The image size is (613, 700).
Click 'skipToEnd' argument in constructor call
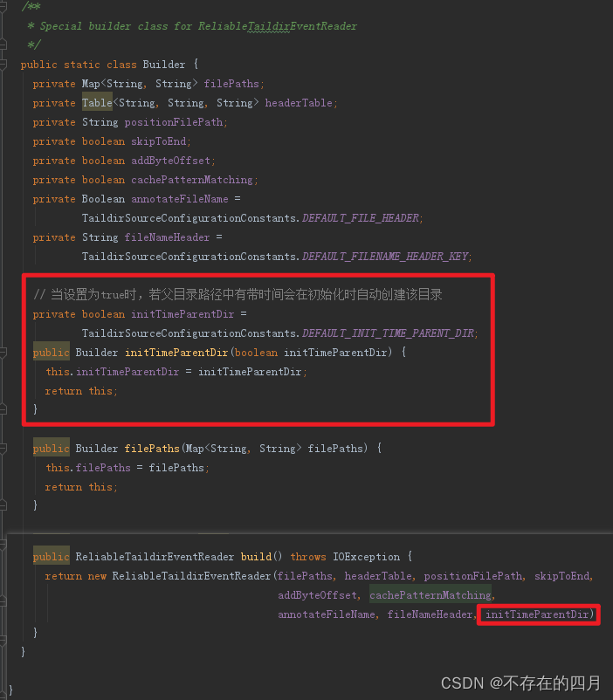[x=562, y=576]
